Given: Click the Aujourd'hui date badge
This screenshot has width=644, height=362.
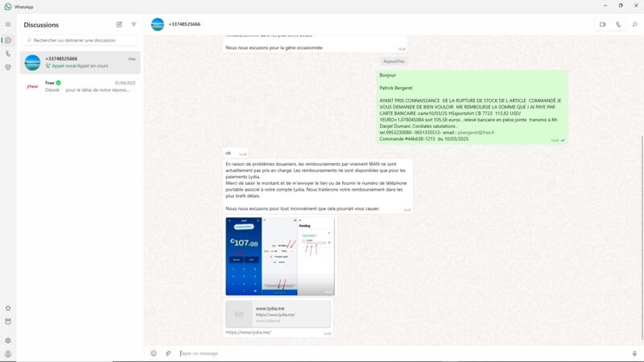Looking at the screenshot, I should 394,62.
